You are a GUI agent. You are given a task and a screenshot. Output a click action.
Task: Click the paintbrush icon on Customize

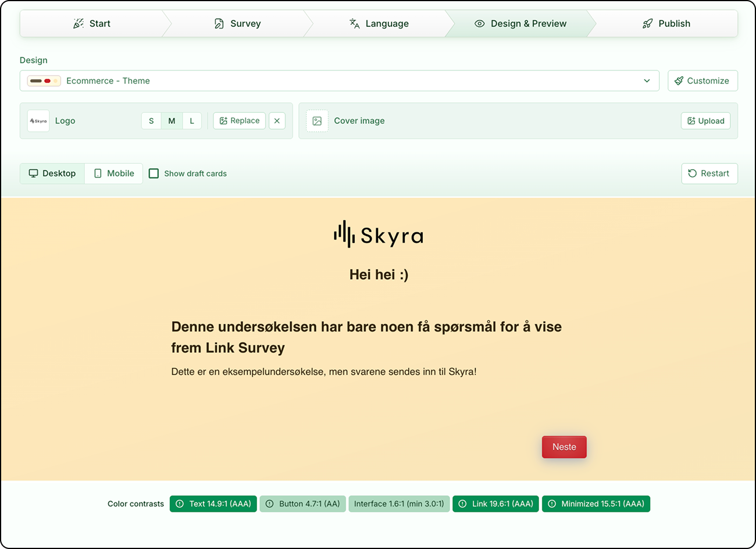click(679, 81)
